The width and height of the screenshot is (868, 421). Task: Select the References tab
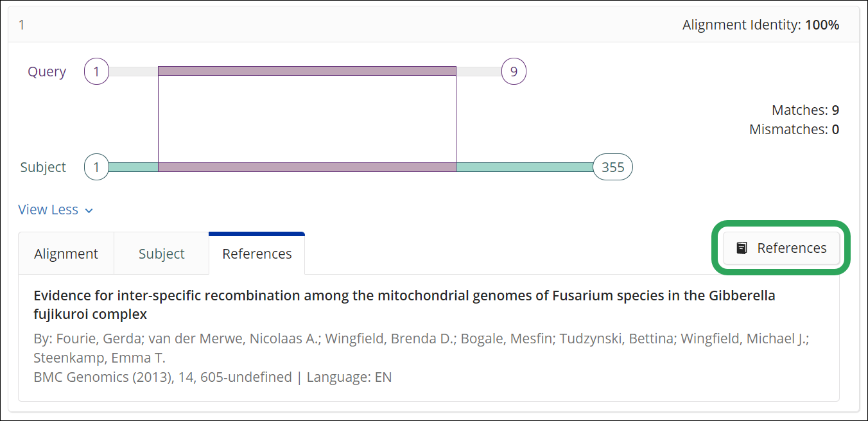(x=257, y=253)
